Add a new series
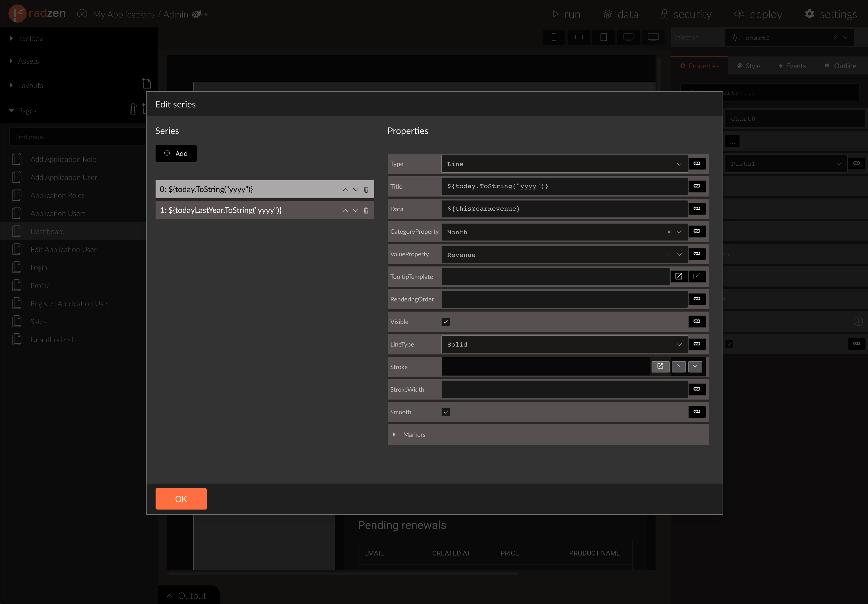Viewport: 868px width, 604px height. (x=176, y=154)
